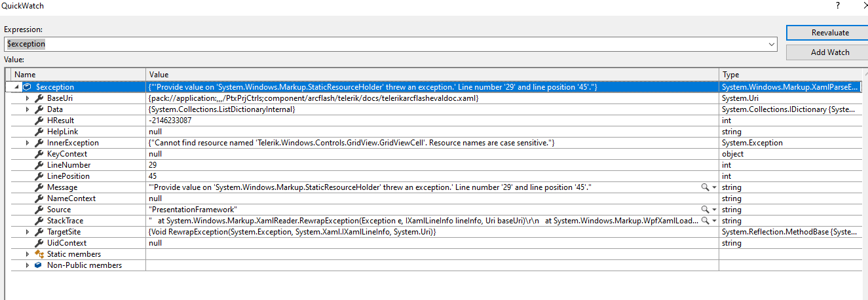
Task: Click the Static members icon
Action: (38, 254)
